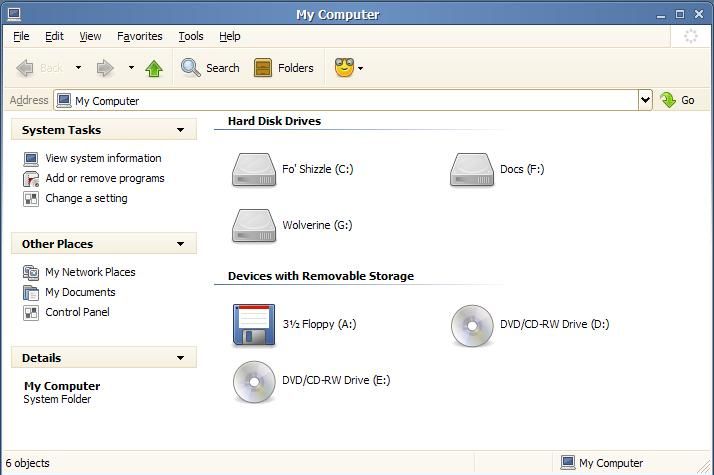Toggle the Folders pane button
This screenshot has height=475, width=714.
[x=284, y=68]
